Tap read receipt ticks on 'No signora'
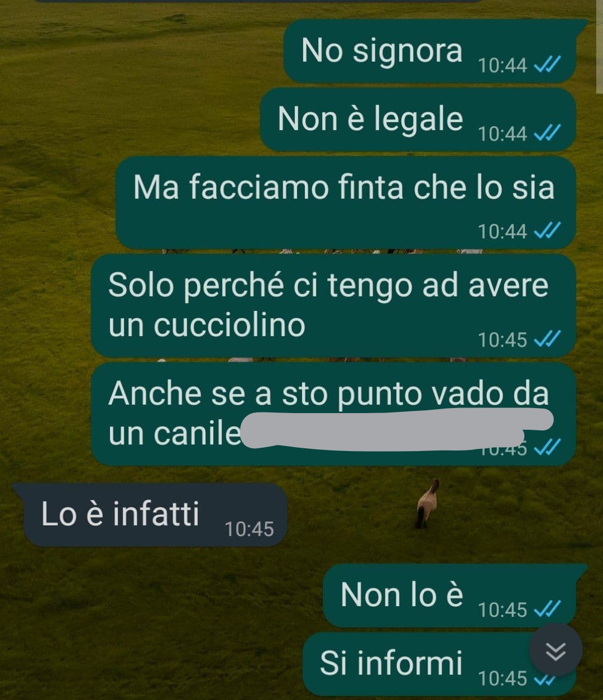Screen dimensions: 603x700 [548, 65]
